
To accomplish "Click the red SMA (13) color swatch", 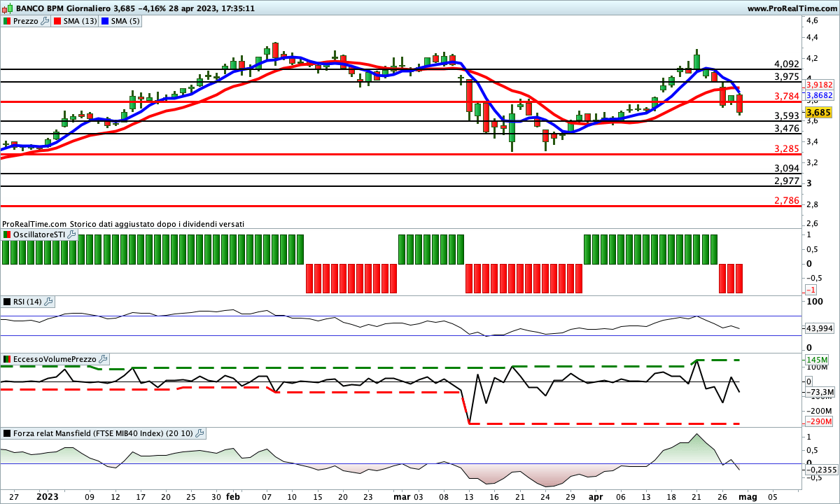I will pyautogui.click(x=58, y=21).
